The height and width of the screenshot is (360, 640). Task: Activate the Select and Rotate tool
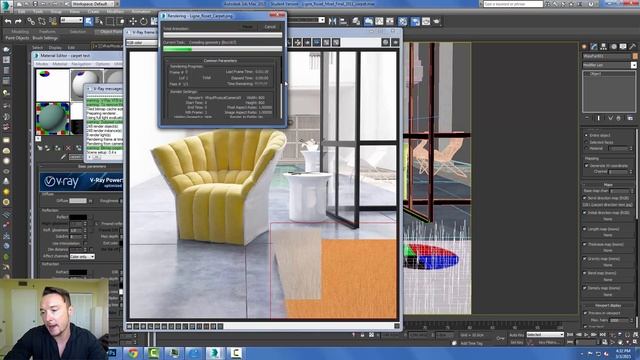[x=143, y=21]
